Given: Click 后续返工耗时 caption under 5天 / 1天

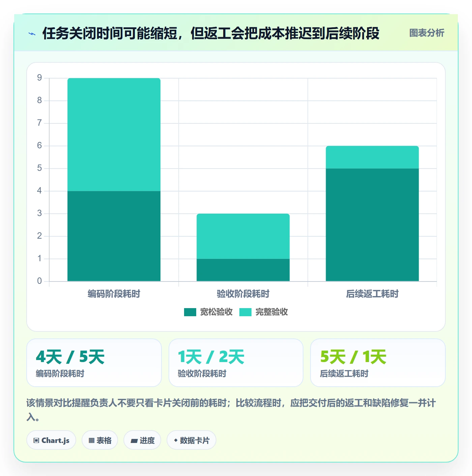Looking at the screenshot, I should coord(344,374).
